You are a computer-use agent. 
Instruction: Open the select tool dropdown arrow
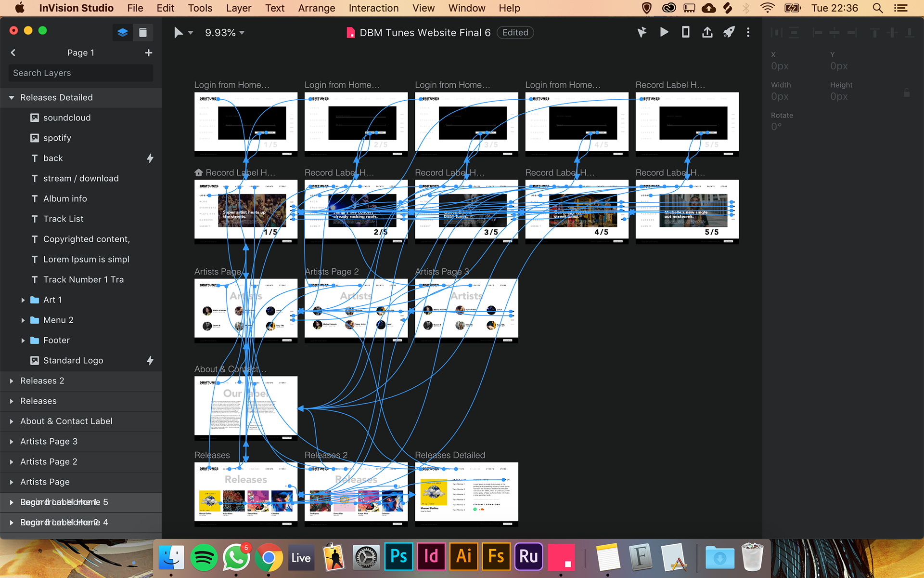pos(191,33)
